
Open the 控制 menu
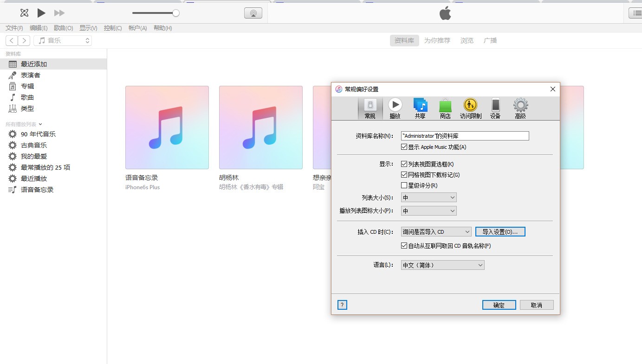pos(113,28)
